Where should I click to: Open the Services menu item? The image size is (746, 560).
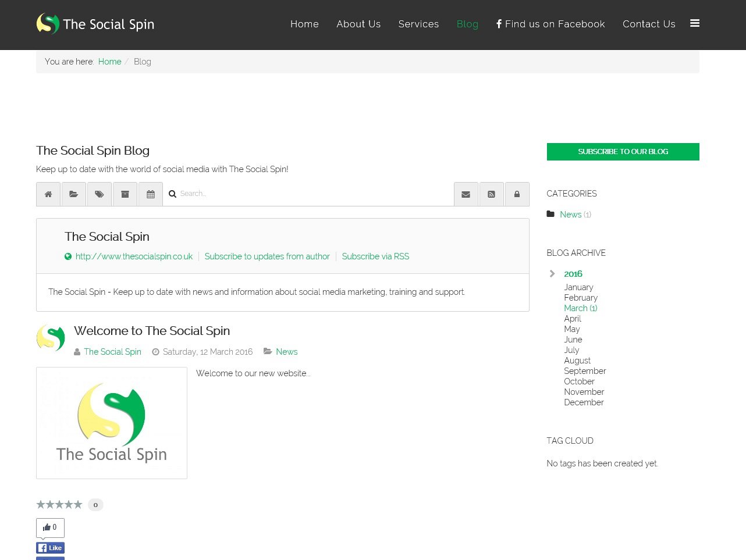(x=418, y=24)
